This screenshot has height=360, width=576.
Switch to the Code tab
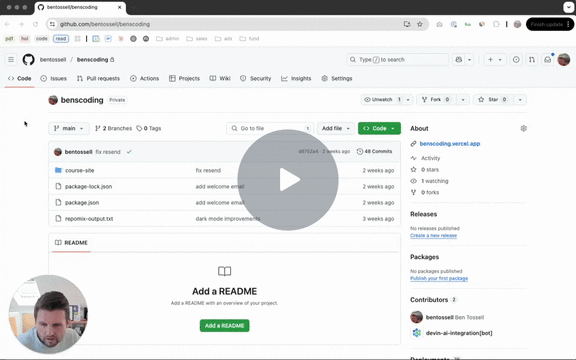coord(19,78)
